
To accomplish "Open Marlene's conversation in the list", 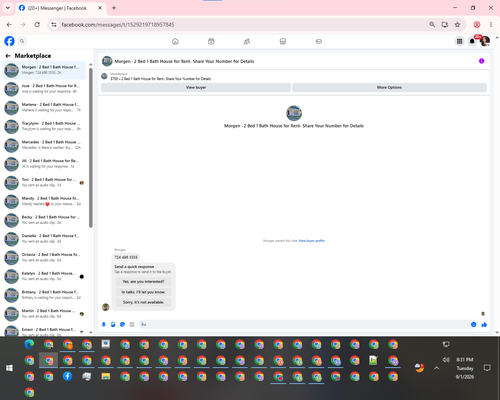I will click(44, 107).
